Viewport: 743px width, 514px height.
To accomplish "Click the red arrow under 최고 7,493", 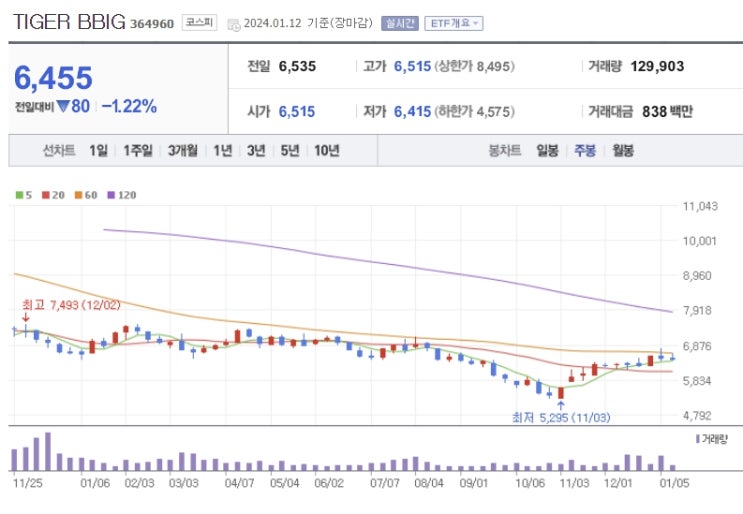I will pyautogui.click(x=25, y=317).
